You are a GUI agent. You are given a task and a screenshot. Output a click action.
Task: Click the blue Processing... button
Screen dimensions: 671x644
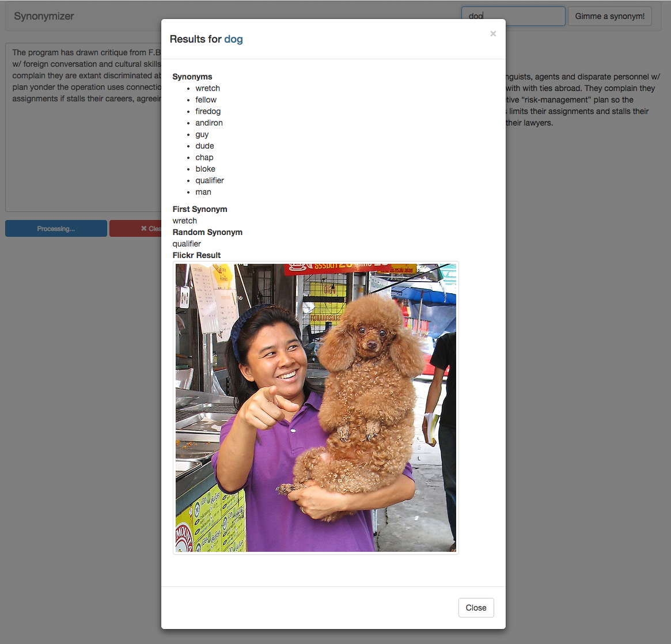(x=56, y=229)
